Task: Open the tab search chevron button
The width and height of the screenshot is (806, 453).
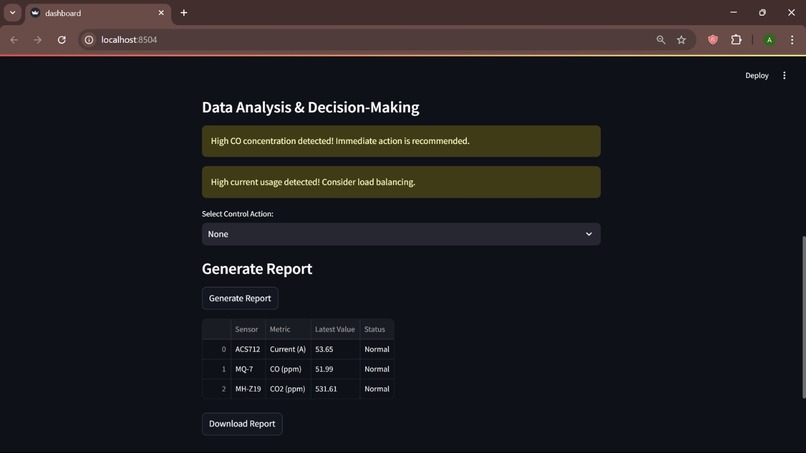Action: (12, 13)
